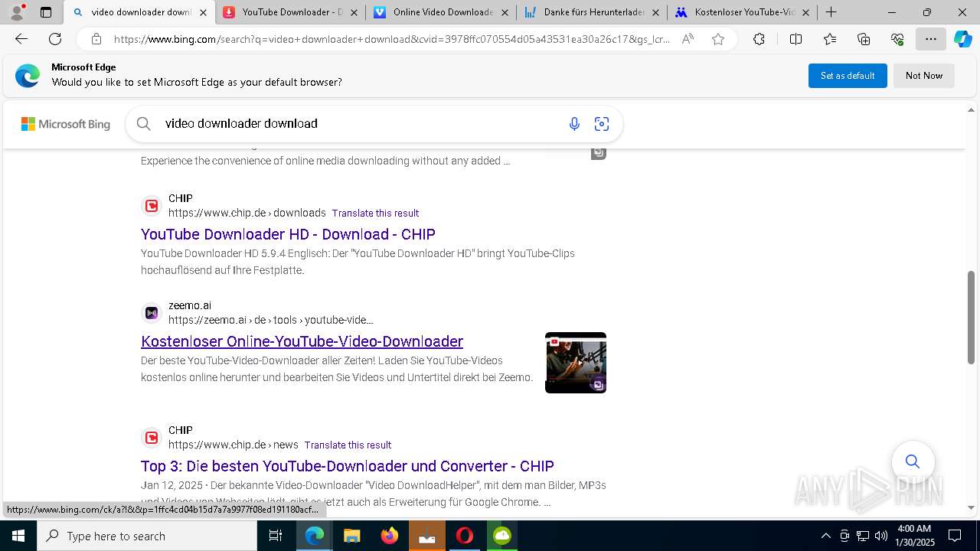Translate the chip.de downloads result
Viewport: 980px width, 551px height.
click(375, 214)
